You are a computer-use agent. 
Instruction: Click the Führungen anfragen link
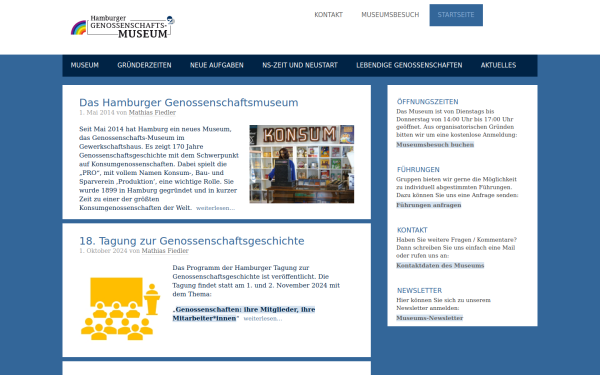tap(429, 205)
